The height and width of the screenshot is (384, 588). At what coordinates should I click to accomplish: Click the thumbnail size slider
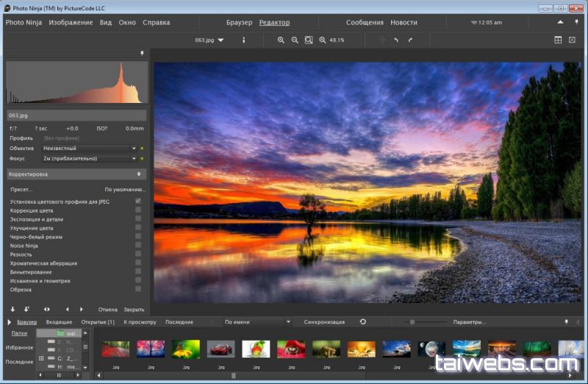[413, 321]
